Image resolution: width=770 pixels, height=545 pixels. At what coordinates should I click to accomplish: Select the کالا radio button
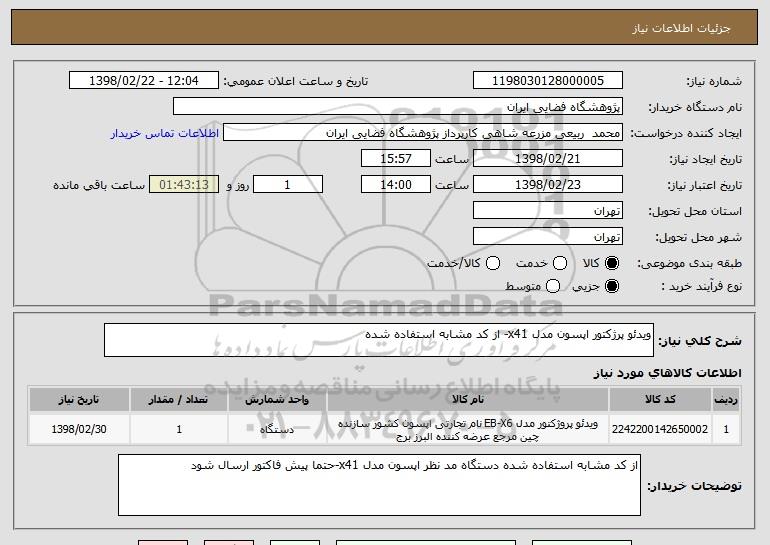[x=612, y=263]
